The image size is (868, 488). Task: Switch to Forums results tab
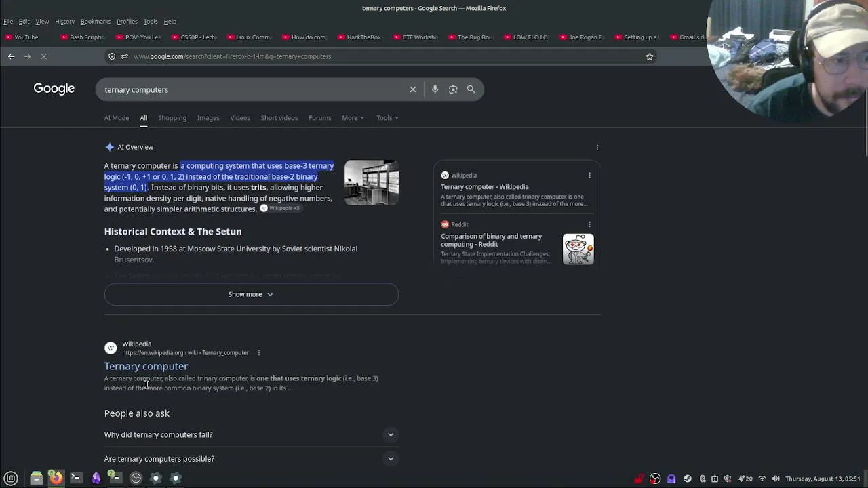(x=320, y=118)
